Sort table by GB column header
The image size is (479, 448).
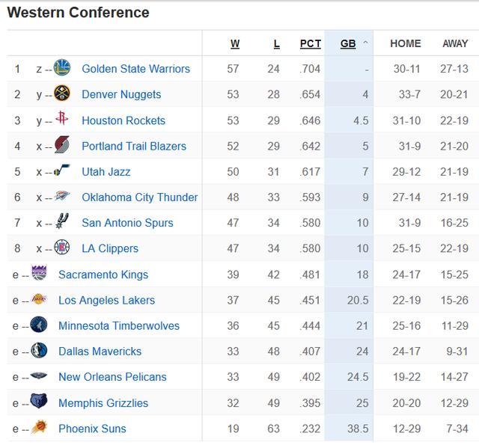click(348, 43)
